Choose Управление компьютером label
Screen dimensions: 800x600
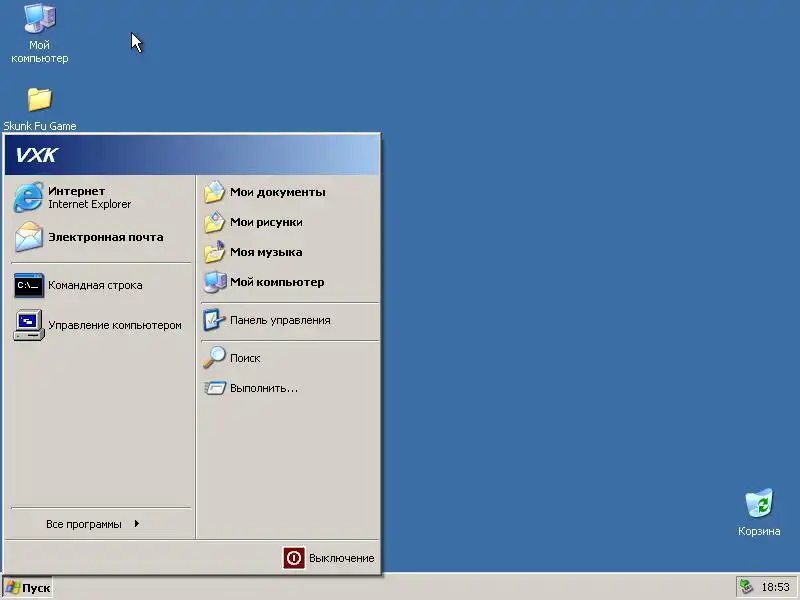click(115, 325)
